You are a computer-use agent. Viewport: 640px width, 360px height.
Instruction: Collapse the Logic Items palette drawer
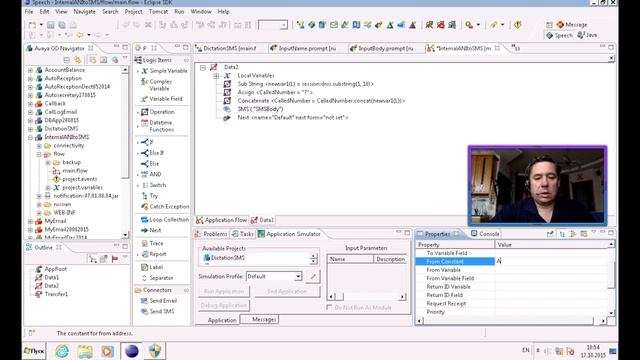pyautogui.click(x=186, y=60)
